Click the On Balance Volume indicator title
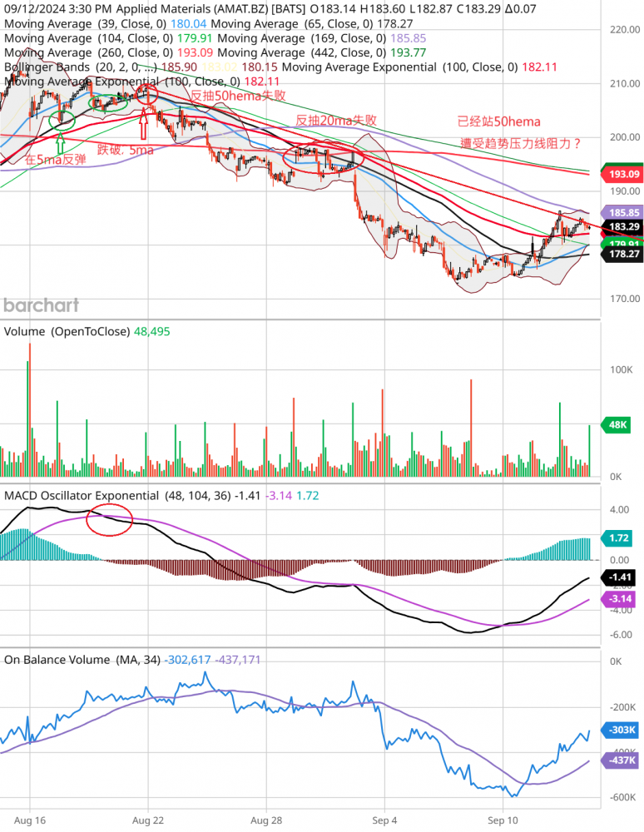 coord(57,659)
